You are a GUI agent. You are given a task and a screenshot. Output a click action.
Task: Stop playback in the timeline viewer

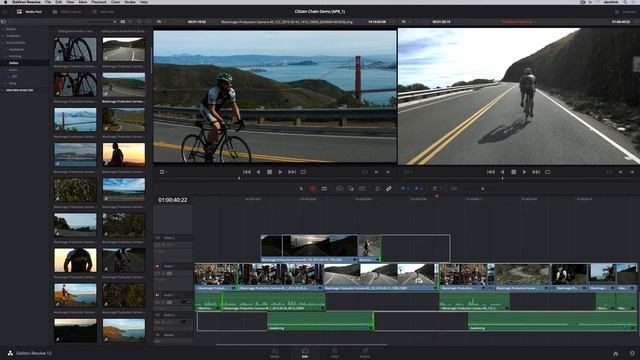pyautogui.click(x=513, y=172)
